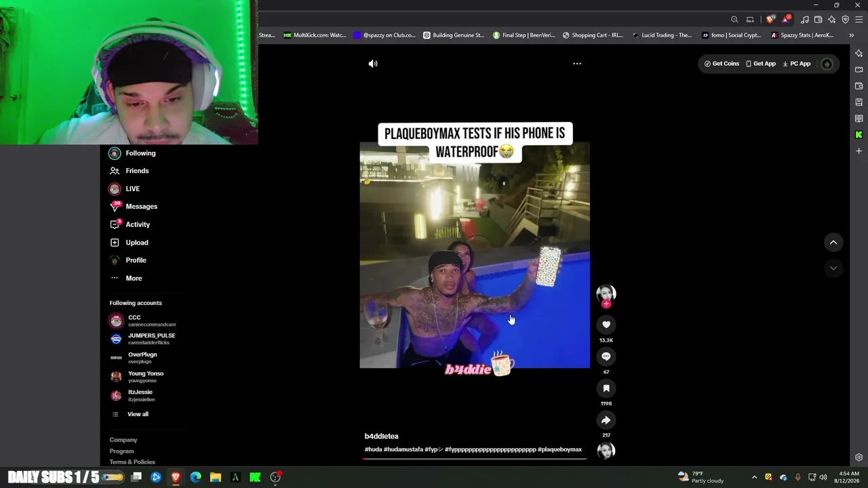Show more bookmarks with the double chevron
Screen dimensions: 868x488
click(852, 35)
